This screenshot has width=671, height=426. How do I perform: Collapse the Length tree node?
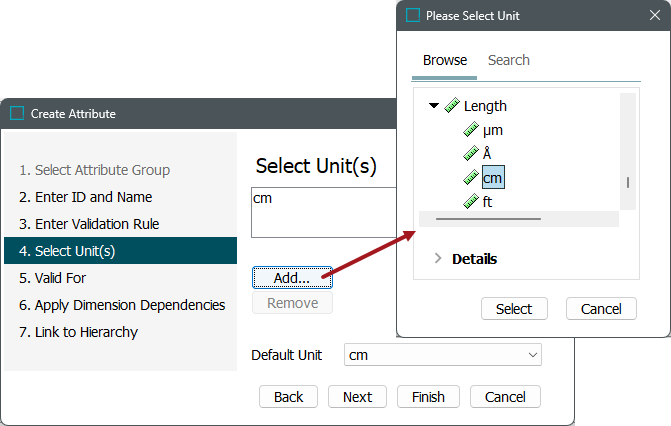click(434, 106)
